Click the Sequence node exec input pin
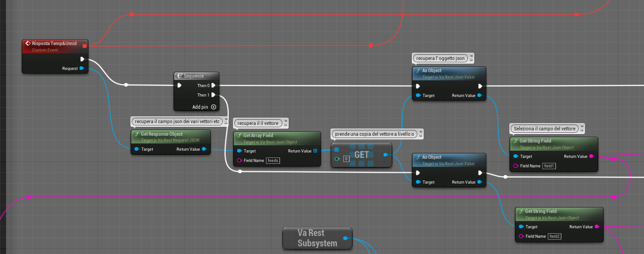 pyautogui.click(x=180, y=85)
